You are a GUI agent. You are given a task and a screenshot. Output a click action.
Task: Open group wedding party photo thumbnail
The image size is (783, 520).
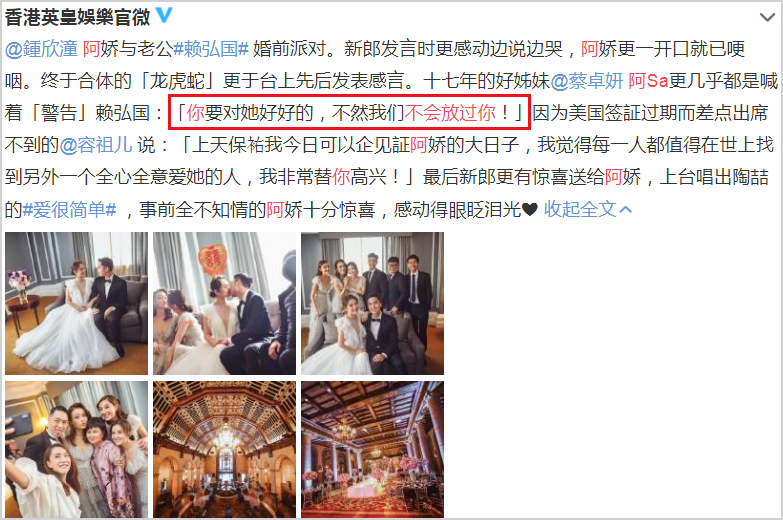pos(372,303)
